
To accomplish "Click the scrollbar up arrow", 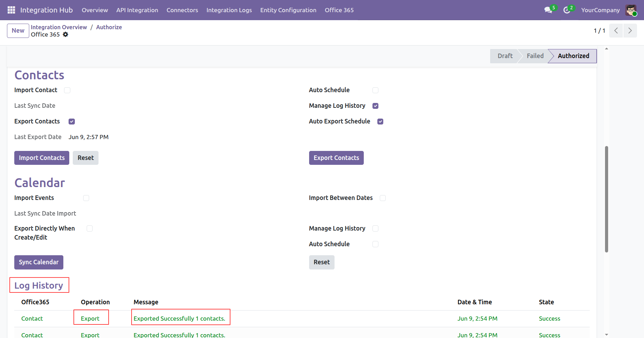I will [606, 49].
